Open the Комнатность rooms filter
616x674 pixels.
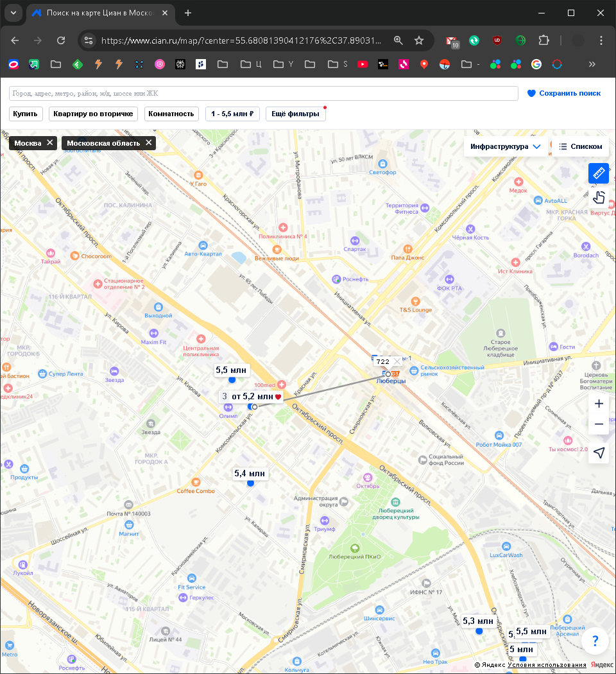tap(171, 114)
